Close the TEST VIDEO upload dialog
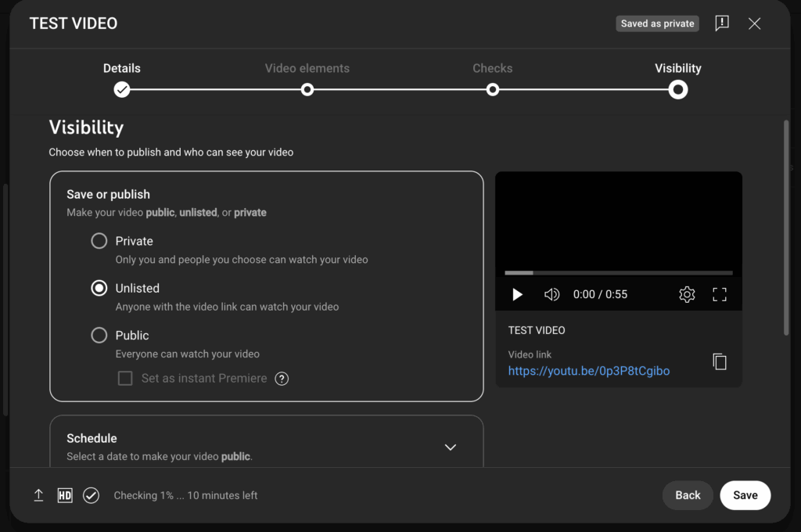 [754, 23]
